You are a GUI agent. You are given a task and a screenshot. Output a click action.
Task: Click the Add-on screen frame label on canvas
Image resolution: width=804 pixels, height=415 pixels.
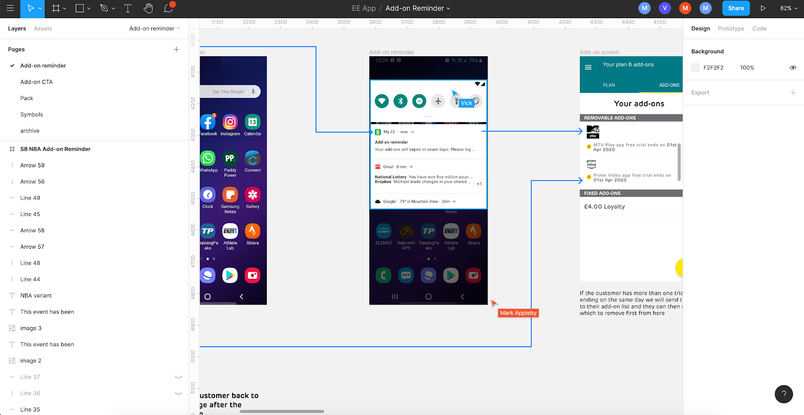click(599, 52)
